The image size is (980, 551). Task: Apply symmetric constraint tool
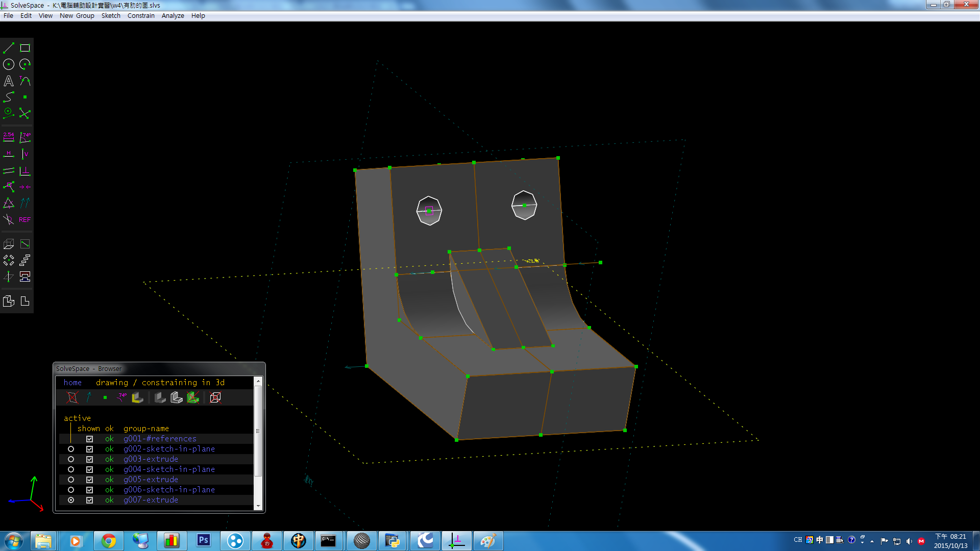point(25,187)
